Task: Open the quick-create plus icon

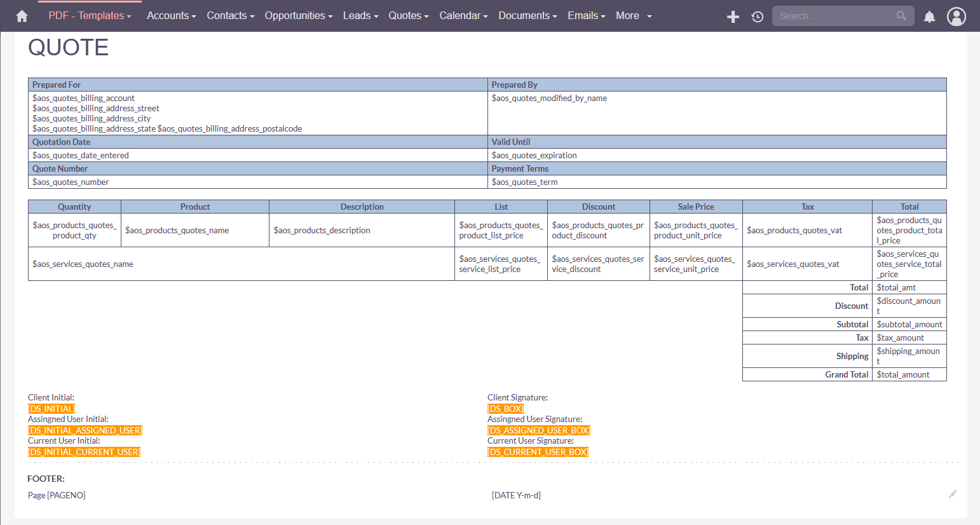Action: coord(732,17)
